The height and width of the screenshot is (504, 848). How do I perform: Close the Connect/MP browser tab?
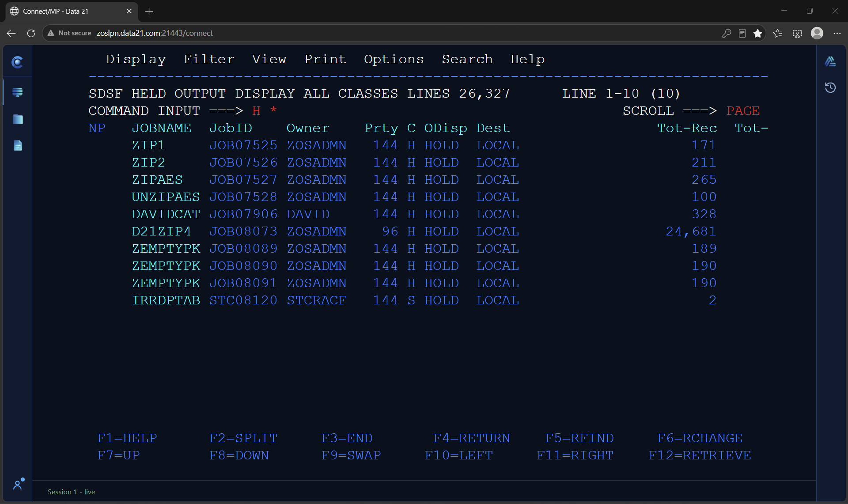click(129, 11)
